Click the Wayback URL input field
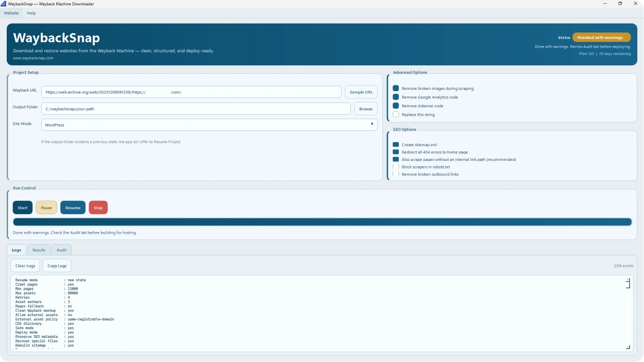Image resolution: width=644 pixels, height=362 pixels. tap(191, 92)
